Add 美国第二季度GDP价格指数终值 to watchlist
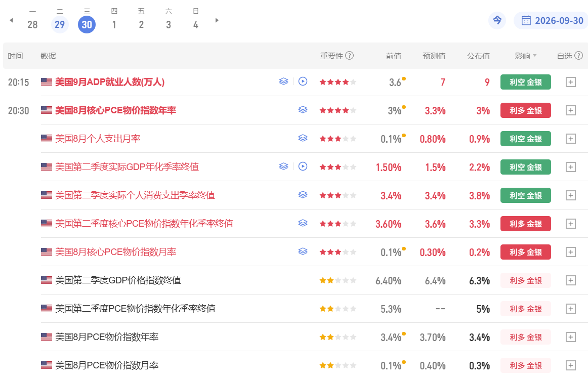This screenshot has height=378, width=588. pos(570,280)
